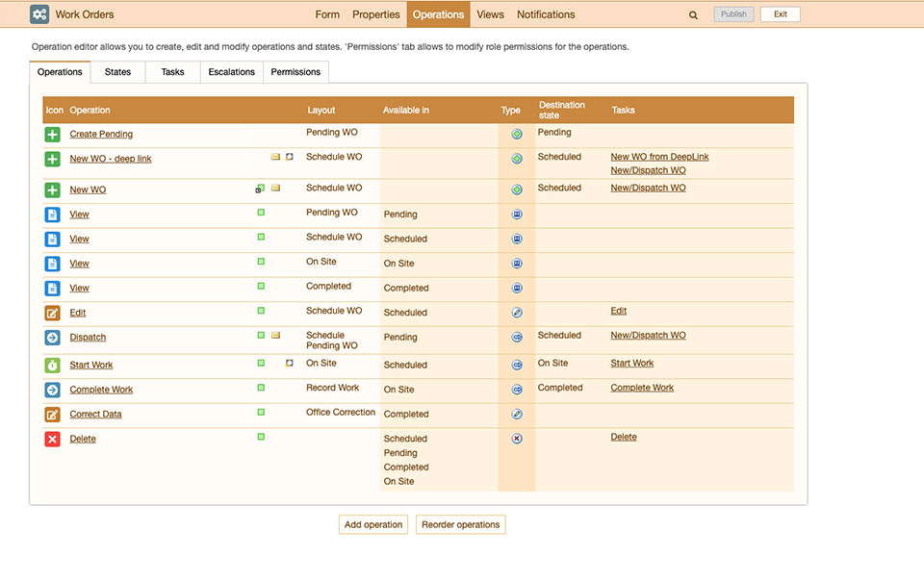Open the New WO from DeepLink task link

(x=659, y=157)
